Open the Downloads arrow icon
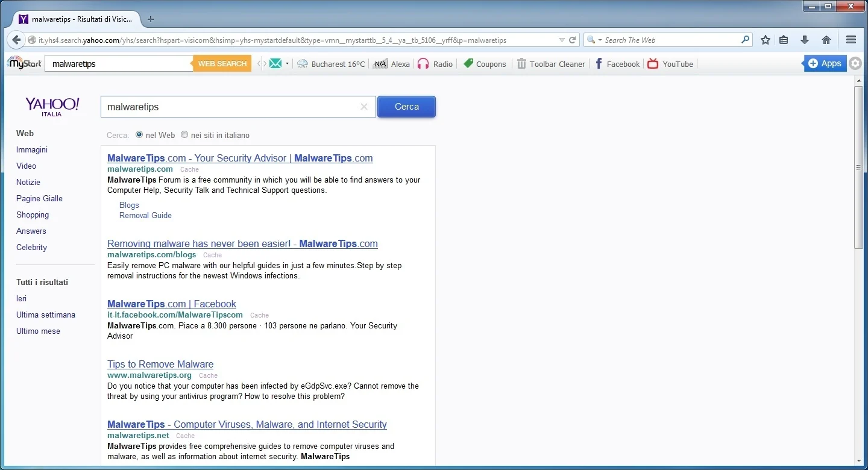The image size is (868, 470). 805,40
